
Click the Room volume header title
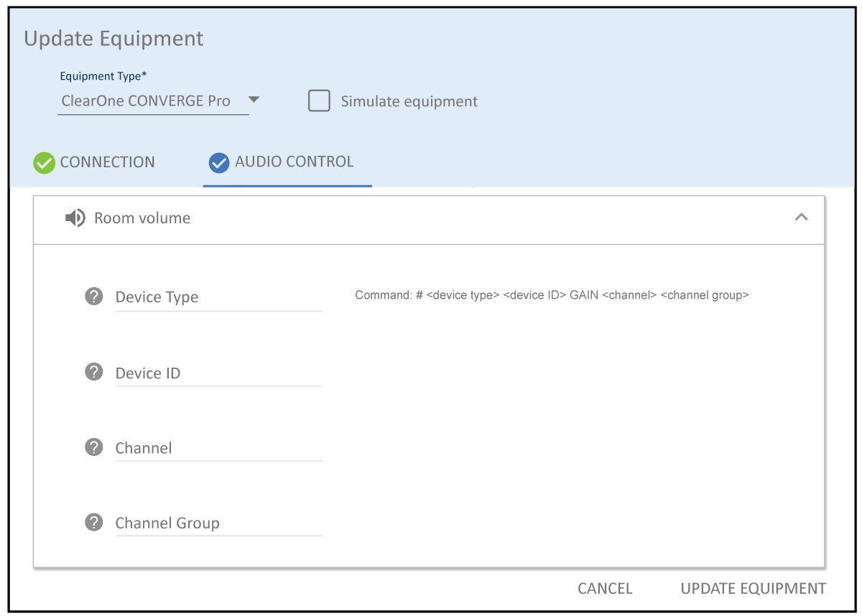coord(142,218)
